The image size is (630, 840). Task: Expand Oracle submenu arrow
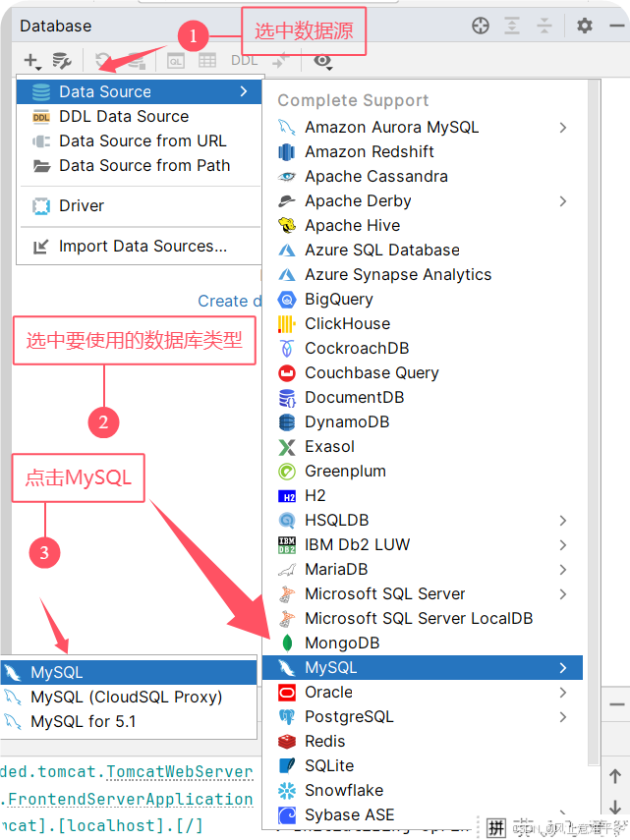pyautogui.click(x=562, y=693)
